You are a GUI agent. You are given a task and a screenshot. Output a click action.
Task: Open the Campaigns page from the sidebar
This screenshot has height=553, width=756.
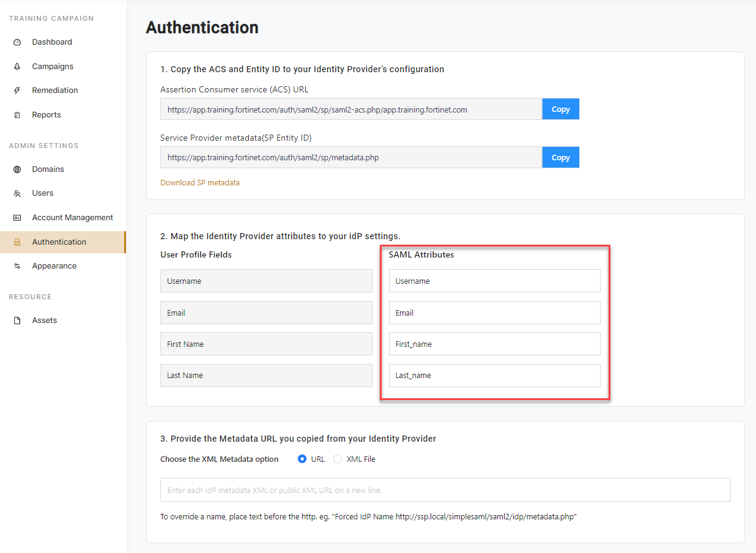click(52, 66)
